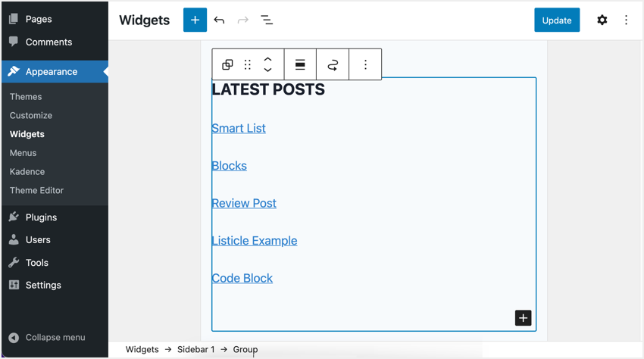Viewport: 644px width, 359px height.
Task: Open the Plugins menu
Action: [x=41, y=217]
